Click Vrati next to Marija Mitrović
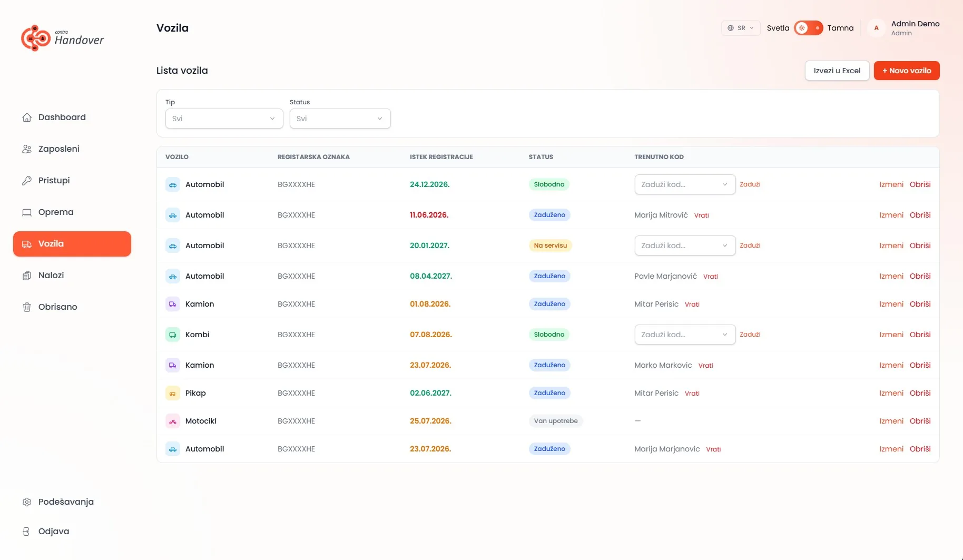This screenshot has width=963, height=560. (701, 215)
